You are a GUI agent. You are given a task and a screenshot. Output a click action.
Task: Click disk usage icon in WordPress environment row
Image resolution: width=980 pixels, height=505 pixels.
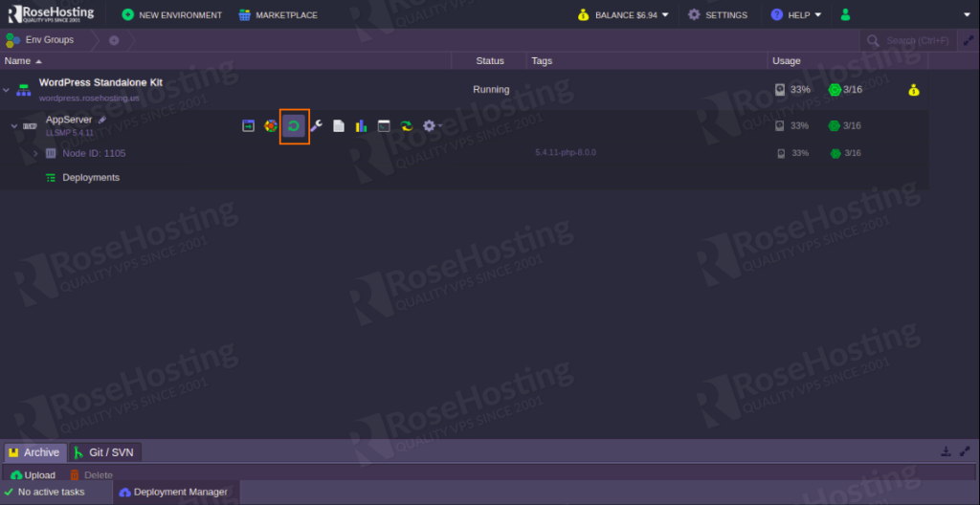click(780, 90)
